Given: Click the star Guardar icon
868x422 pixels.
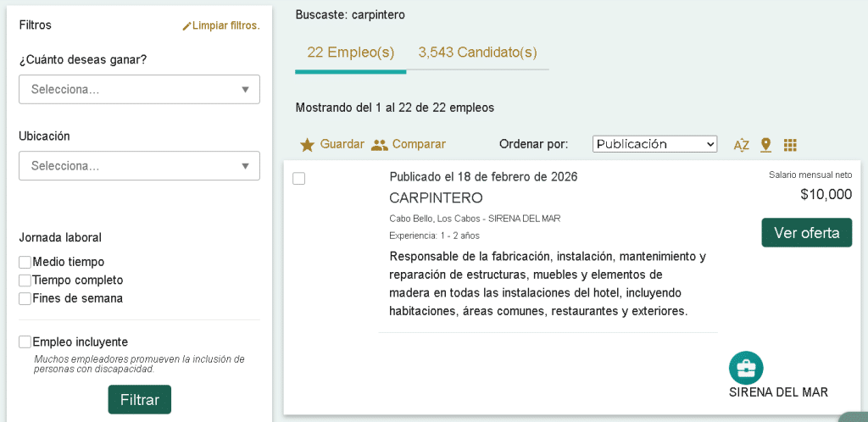Looking at the screenshot, I should (307, 145).
